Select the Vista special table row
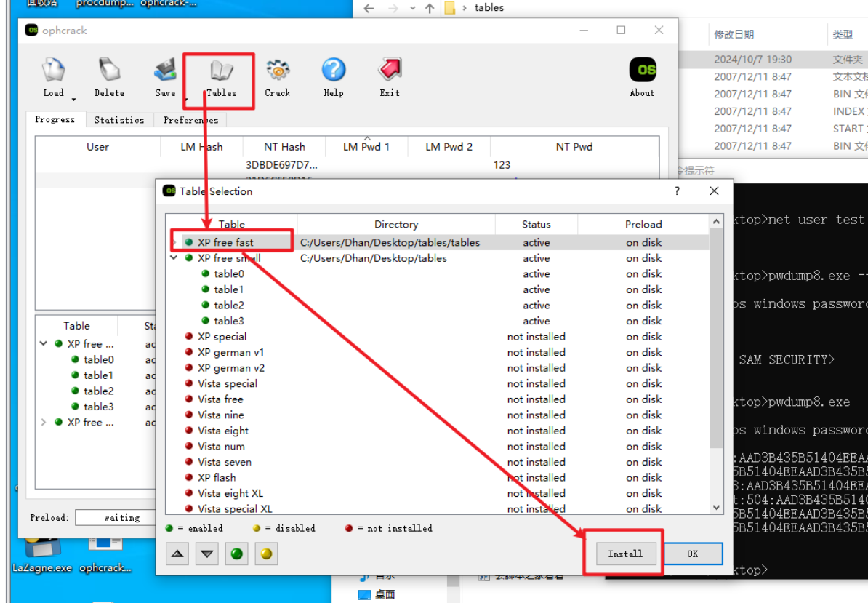 [x=438, y=383]
